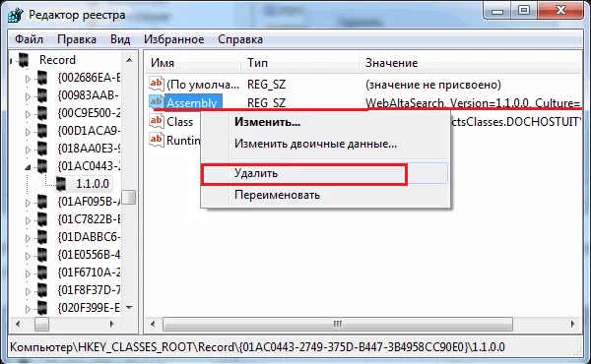Image resolution: width=591 pixels, height=364 pixels.
Task: Click folder icon of {01C7822B key
Action: [x=42, y=219]
